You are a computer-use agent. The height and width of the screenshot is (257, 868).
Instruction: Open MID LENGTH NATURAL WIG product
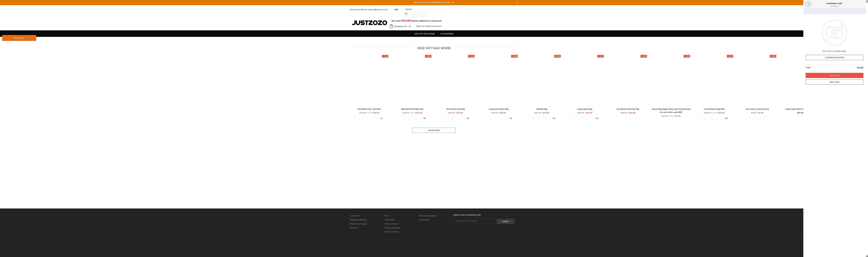(412, 109)
